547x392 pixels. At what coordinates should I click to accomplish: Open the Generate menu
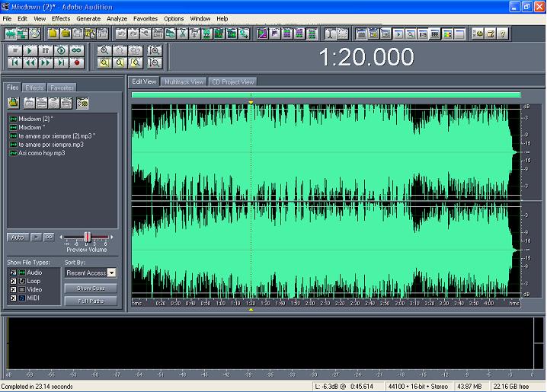click(x=88, y=18)
